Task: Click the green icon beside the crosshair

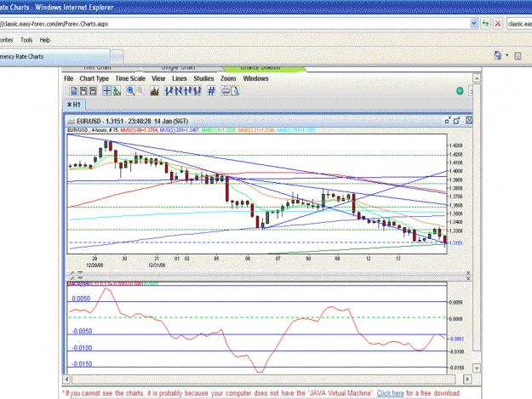Action: coord(117,91)
